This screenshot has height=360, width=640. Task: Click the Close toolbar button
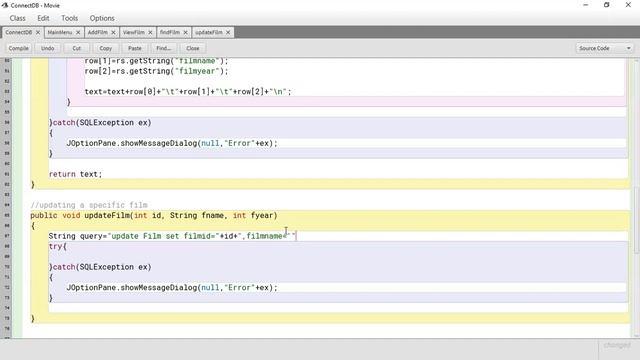coord(193,48)
